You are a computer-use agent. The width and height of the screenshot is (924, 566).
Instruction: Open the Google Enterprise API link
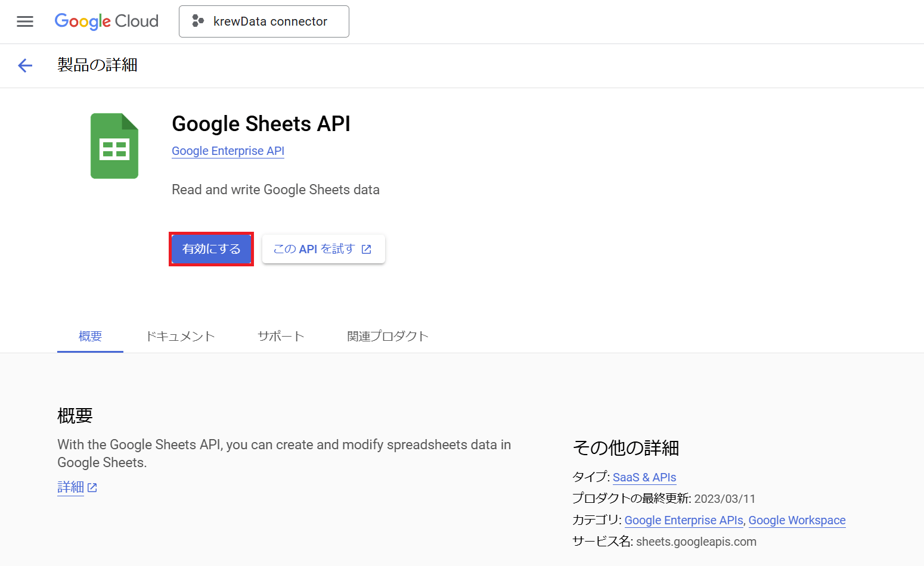point(228,151)
